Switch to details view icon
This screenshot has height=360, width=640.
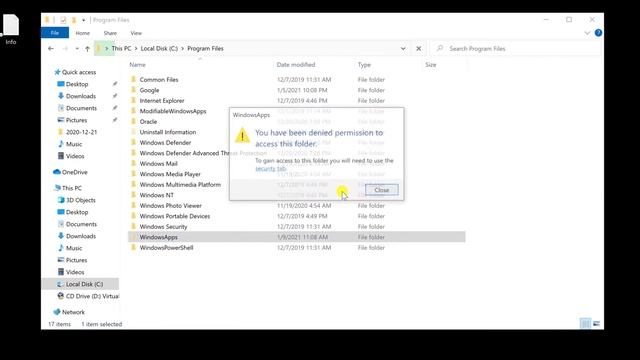pyautogui.click(x=585, y=324)
